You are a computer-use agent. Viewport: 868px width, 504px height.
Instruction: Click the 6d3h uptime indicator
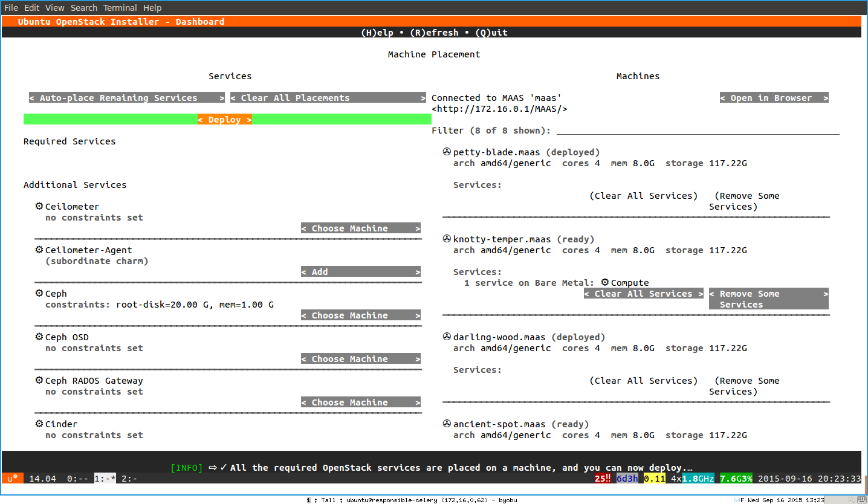pos(627,479)
